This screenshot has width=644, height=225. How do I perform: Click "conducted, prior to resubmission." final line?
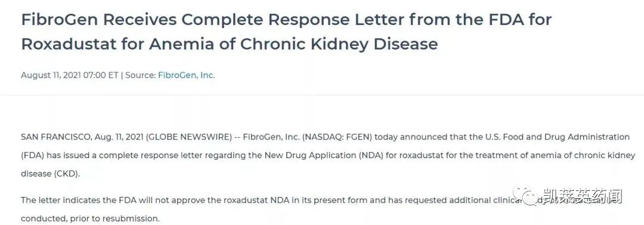(90, 219)
